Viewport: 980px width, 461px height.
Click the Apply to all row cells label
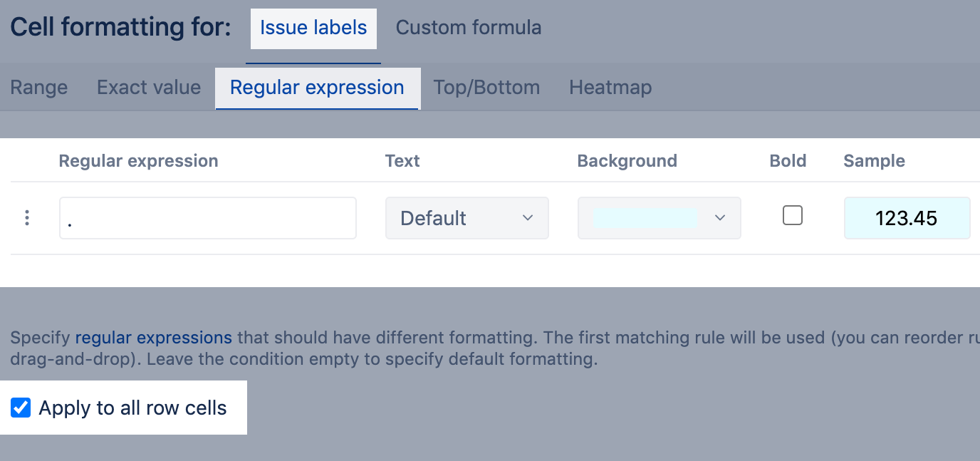pos(132,408)
